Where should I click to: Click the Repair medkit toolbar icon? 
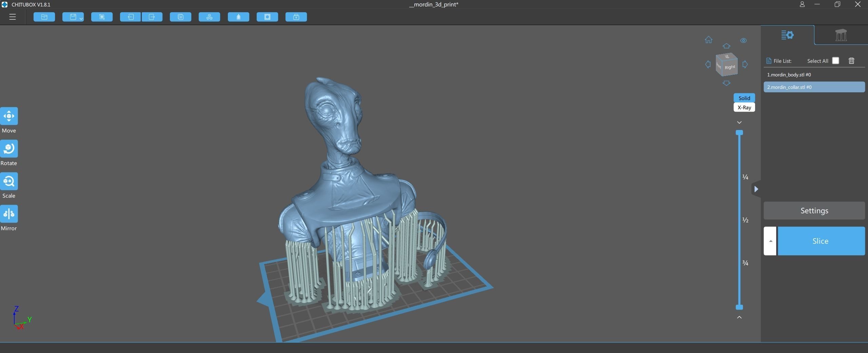pyautogui.click(x=296, y=17)
